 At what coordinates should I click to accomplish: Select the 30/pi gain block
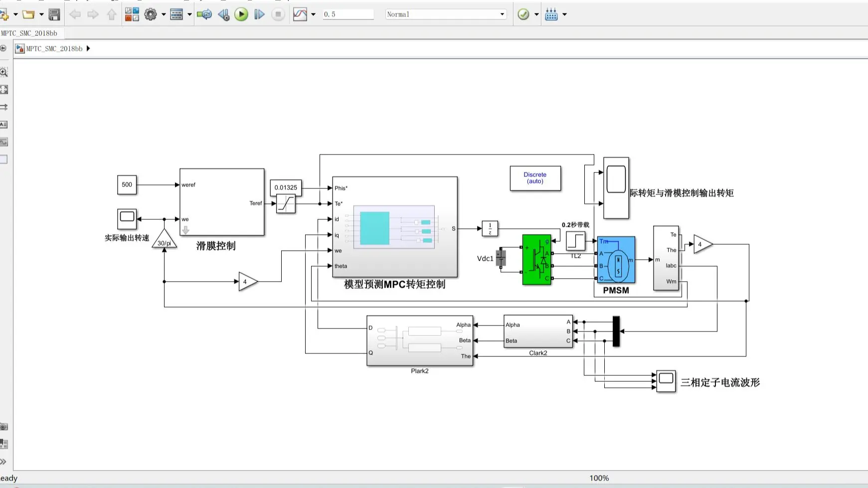coord(164,239)
